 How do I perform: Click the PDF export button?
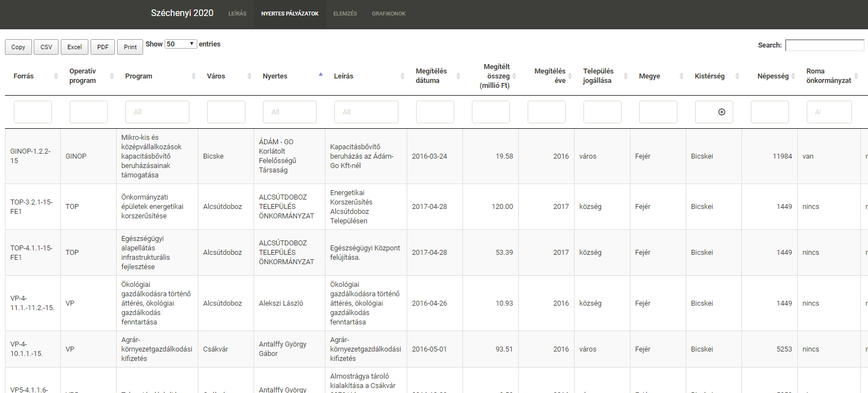click(x=103, y=48)
